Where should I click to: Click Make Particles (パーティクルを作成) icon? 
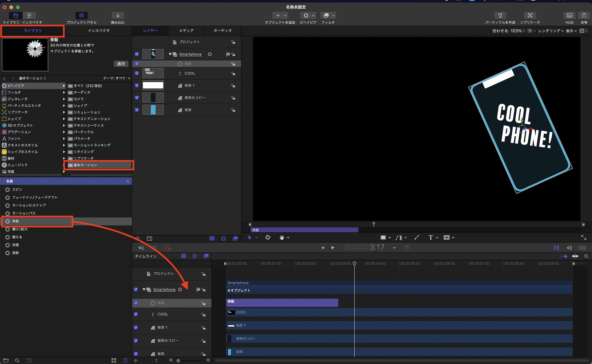coord(500,15)
